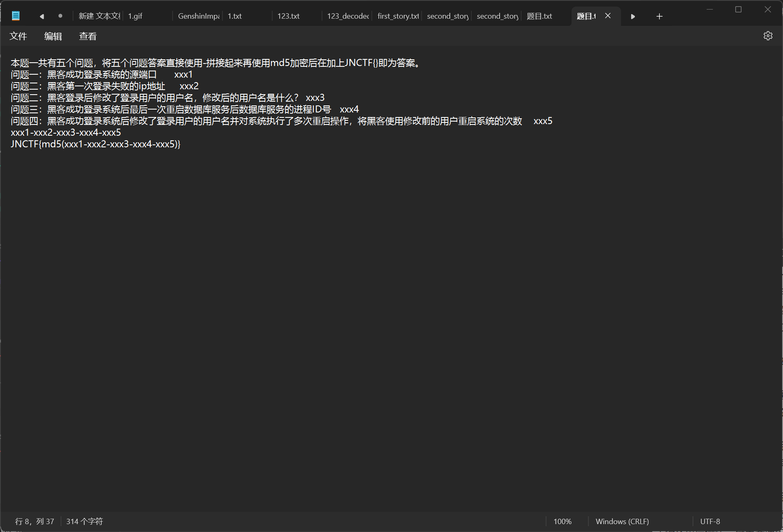The height and width of the screenshot is (532, 783).
Task: Open Notepad settings via gear icon
Action: click(x=768, y=36)
